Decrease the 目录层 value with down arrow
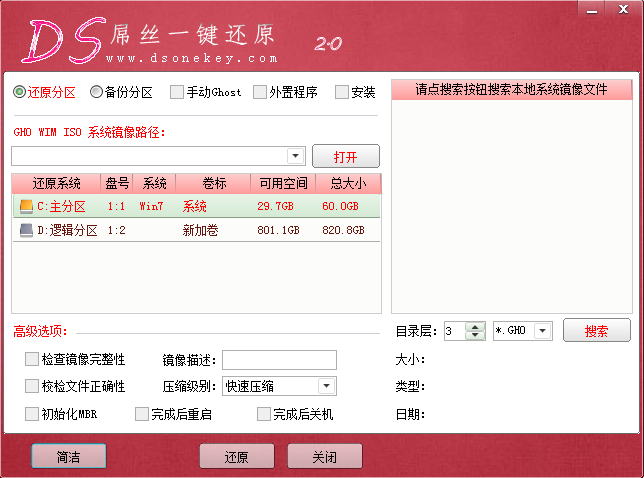644x478 pixels. (475, 335)
